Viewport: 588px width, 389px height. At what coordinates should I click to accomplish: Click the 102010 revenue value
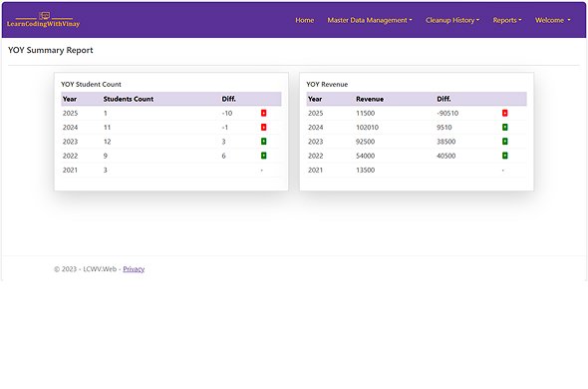(x=367, y=128)
